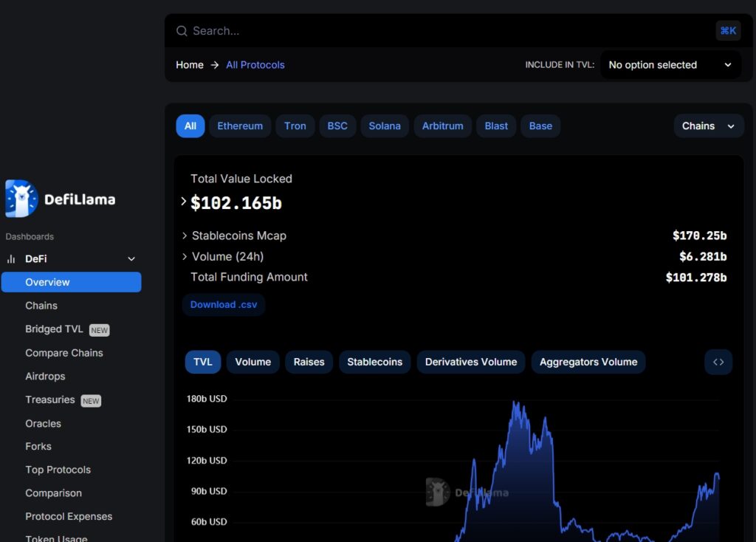The image size is (756, 542).
Task: Open the Comparison sidebar page
Action: 53,493
